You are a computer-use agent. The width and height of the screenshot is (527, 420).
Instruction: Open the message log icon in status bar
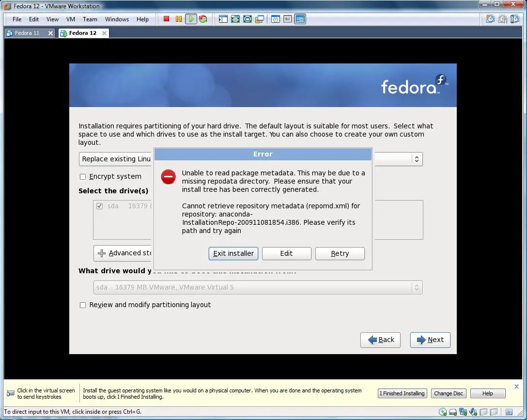[x=509, y=412]
